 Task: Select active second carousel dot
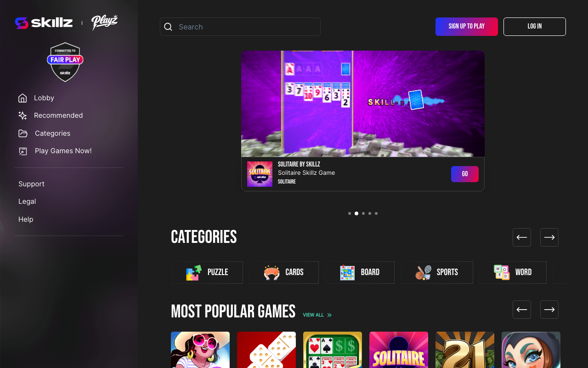coord(356,213)
